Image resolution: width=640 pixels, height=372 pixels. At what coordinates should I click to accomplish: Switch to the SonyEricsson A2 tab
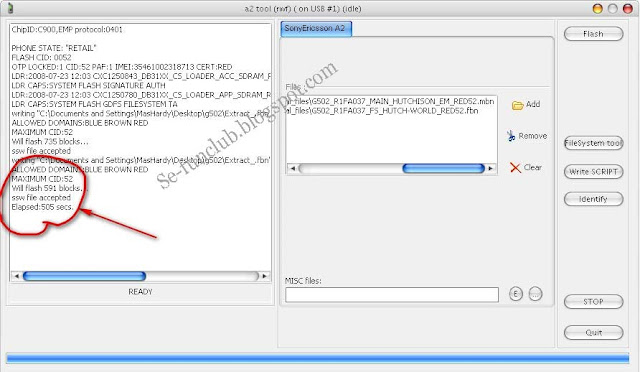click(316, 29)
